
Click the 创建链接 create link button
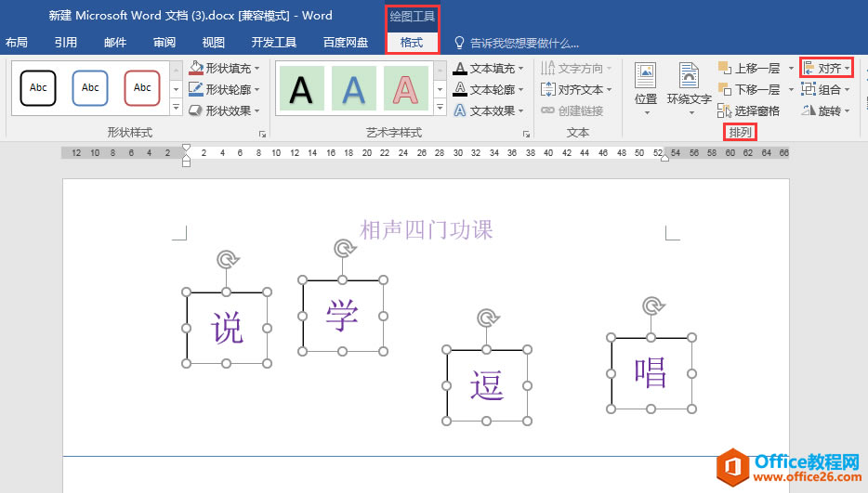tap(572, 110)
